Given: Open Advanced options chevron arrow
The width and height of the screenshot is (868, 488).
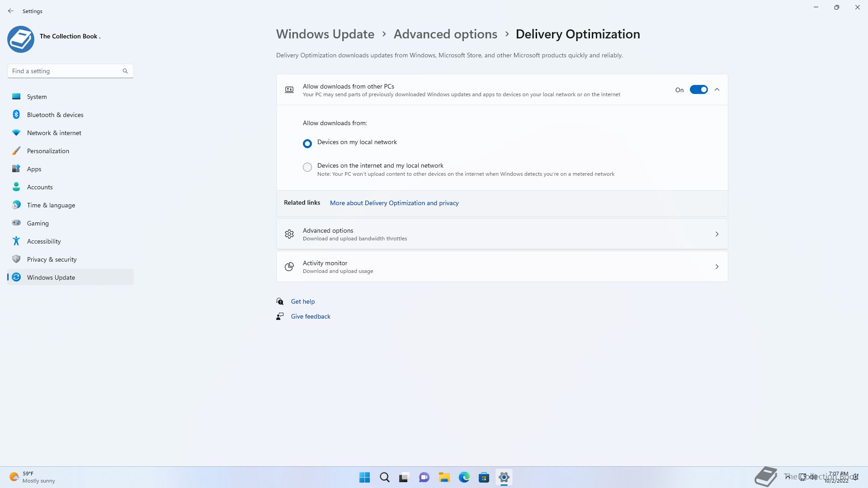Looking at the screenshot, I should pos(717,234).
